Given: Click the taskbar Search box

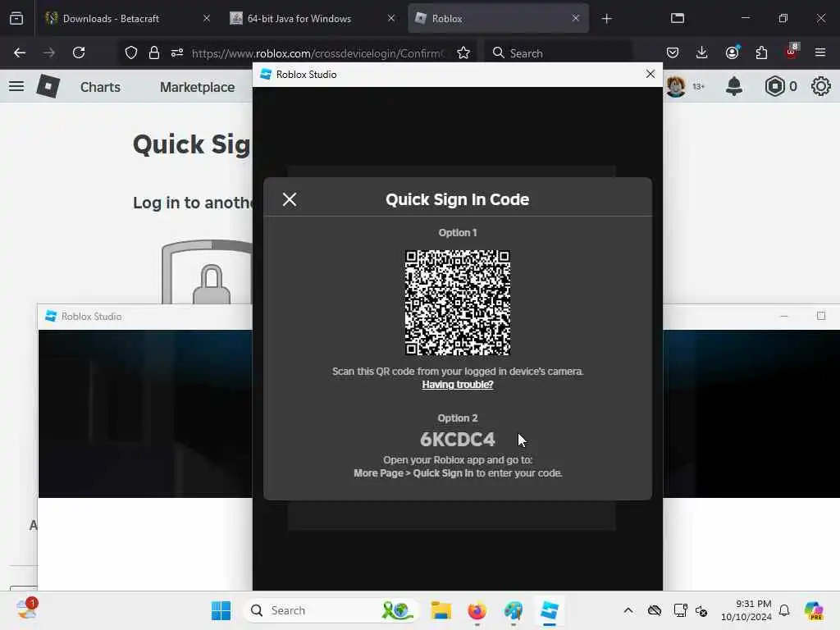Looking at the screenshot, I should [331, 610].
